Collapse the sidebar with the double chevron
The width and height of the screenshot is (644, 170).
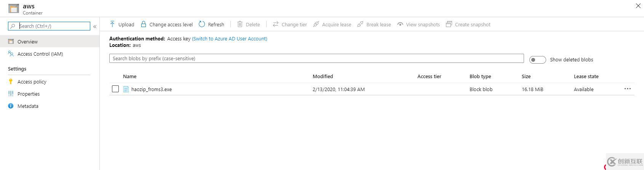coord(95,26)
